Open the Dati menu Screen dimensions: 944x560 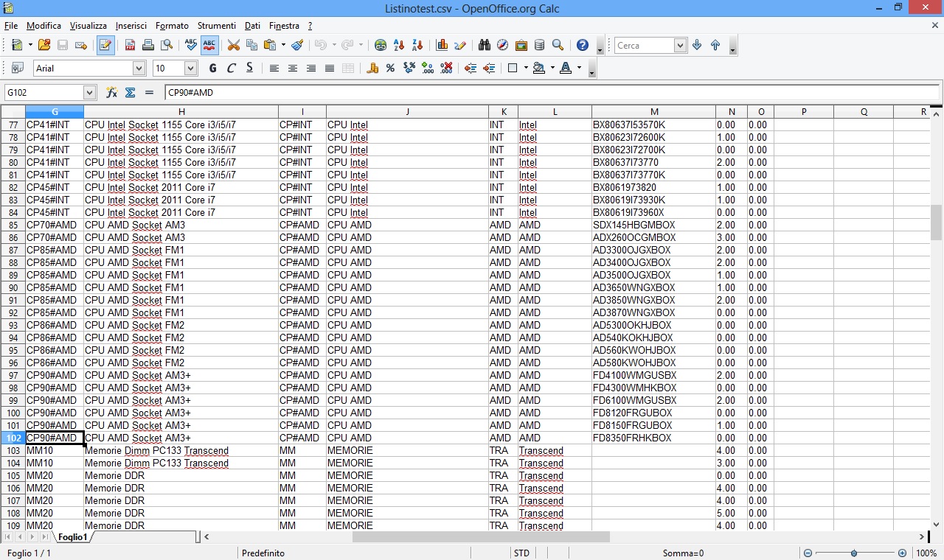[252, 26]
